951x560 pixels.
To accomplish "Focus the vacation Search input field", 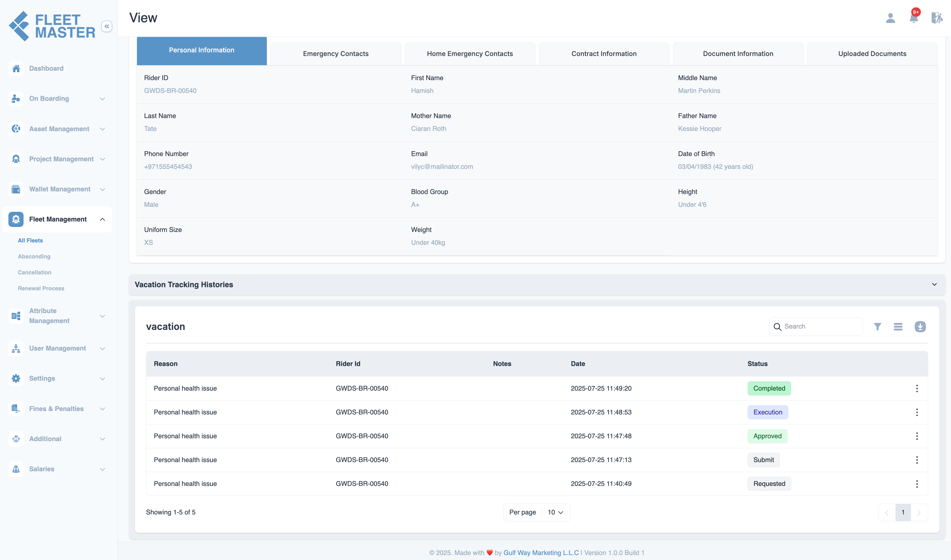I will [816, 327].
